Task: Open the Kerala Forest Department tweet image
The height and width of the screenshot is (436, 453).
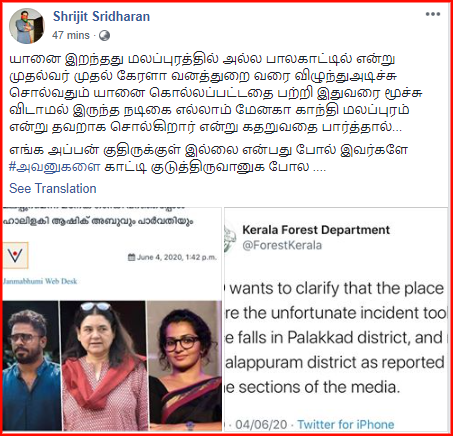Action: click(336, 319)
